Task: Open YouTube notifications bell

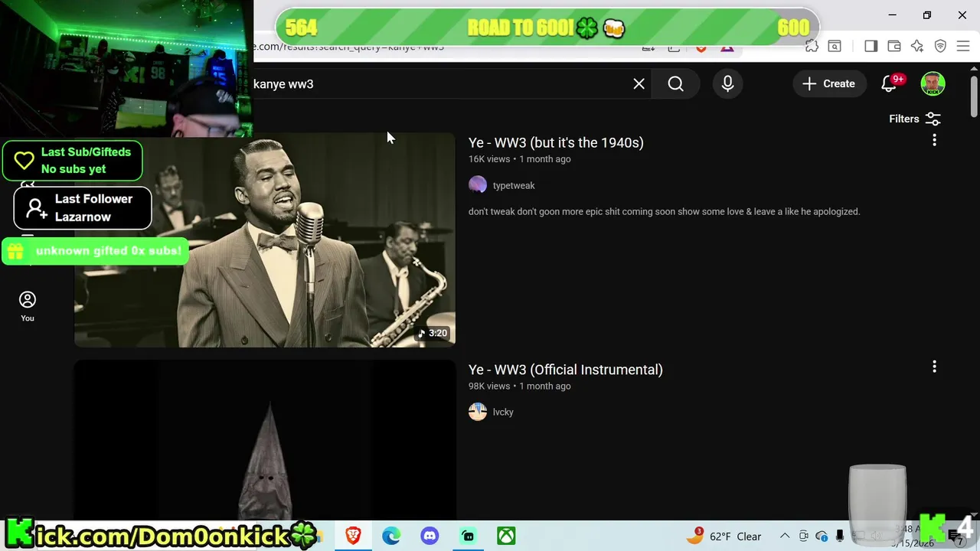Action: point(889,84)
